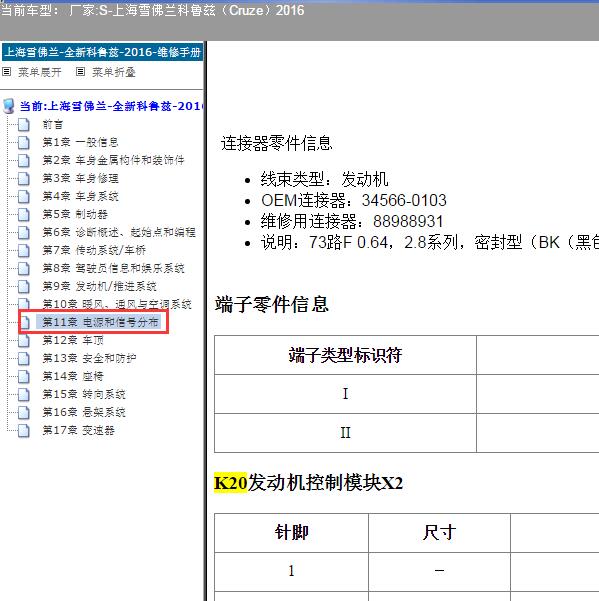This screenshot has width=599, height=601.
Task: Open 第9章 发动机/推进系统
Action: click(99, 286)
